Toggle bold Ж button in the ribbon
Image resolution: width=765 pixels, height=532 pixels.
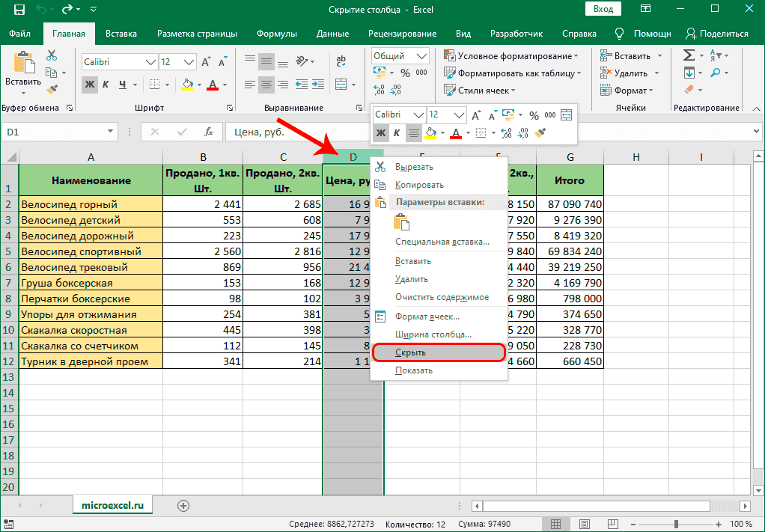coord(89,84)
